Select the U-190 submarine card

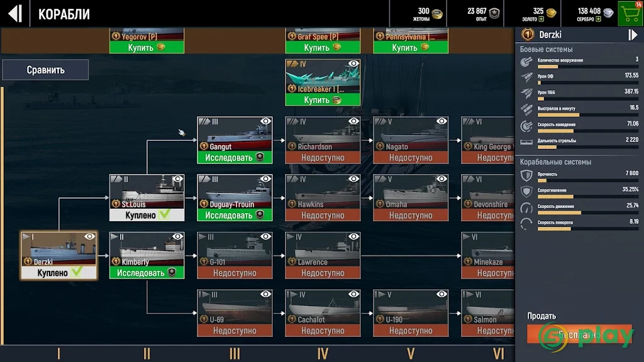coord(411,313)
